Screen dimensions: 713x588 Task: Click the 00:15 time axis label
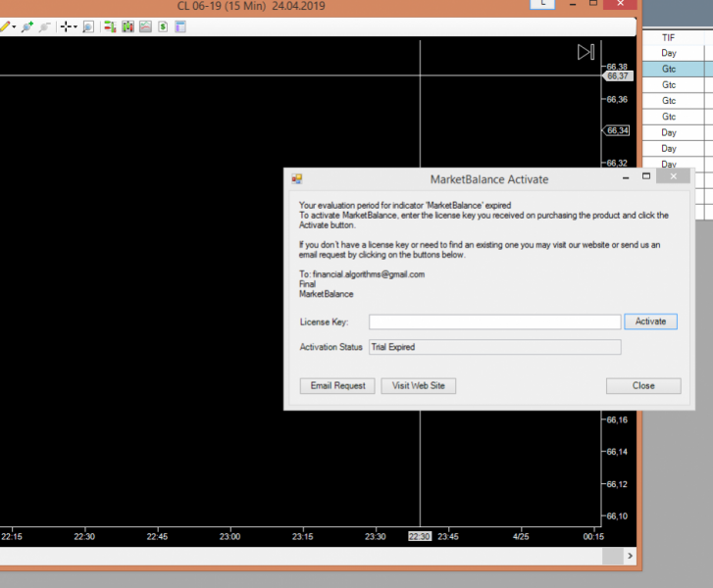593,537
